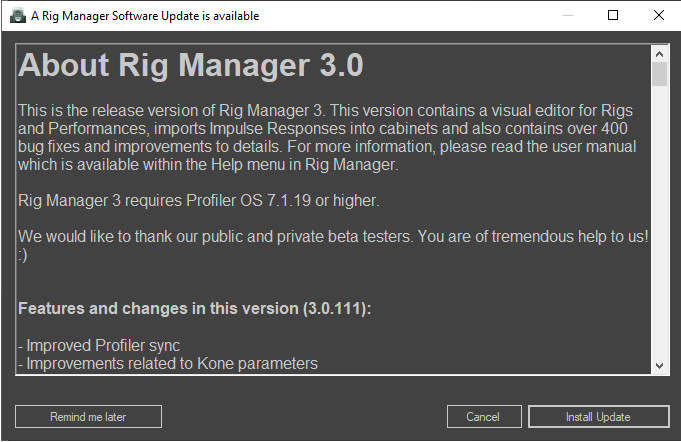Viewport: 681px width, 442px height.
Task: Close the update dialog window
Action: pos(659,15)
